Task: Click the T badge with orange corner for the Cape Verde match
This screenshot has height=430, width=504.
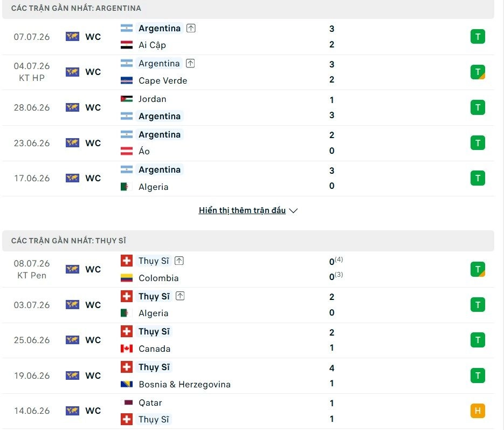Action: click(478, 72)
